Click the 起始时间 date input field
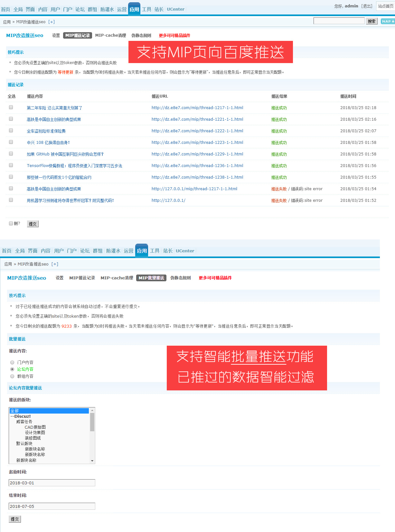The width and height of the screenshot is (395, 532). coord(52,483)
